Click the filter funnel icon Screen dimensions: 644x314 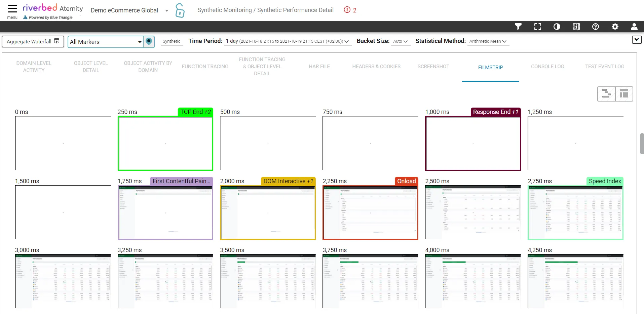(x=518, y=27)
